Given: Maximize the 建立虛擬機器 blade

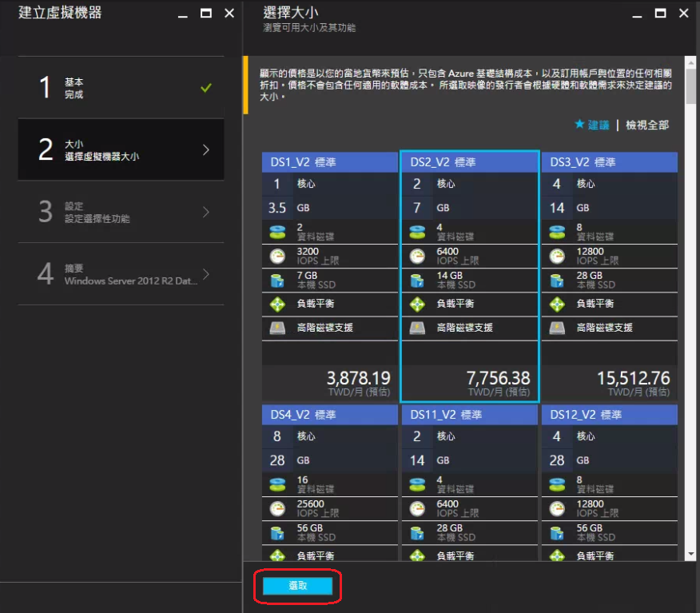Looking at the screenshot, I should (206, 14).
